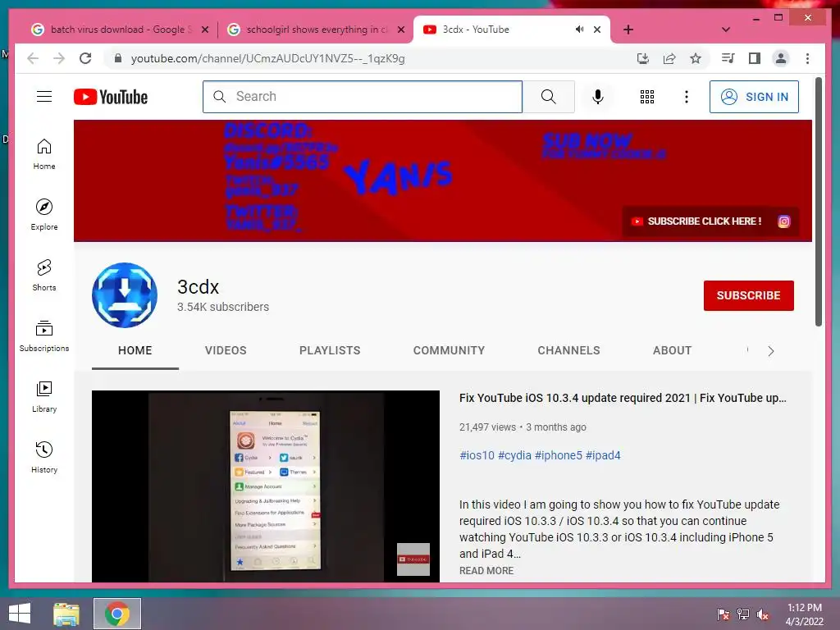Open the media controls icon in Chrome toolbar
The image size is (840, 630).
point(728,58)
